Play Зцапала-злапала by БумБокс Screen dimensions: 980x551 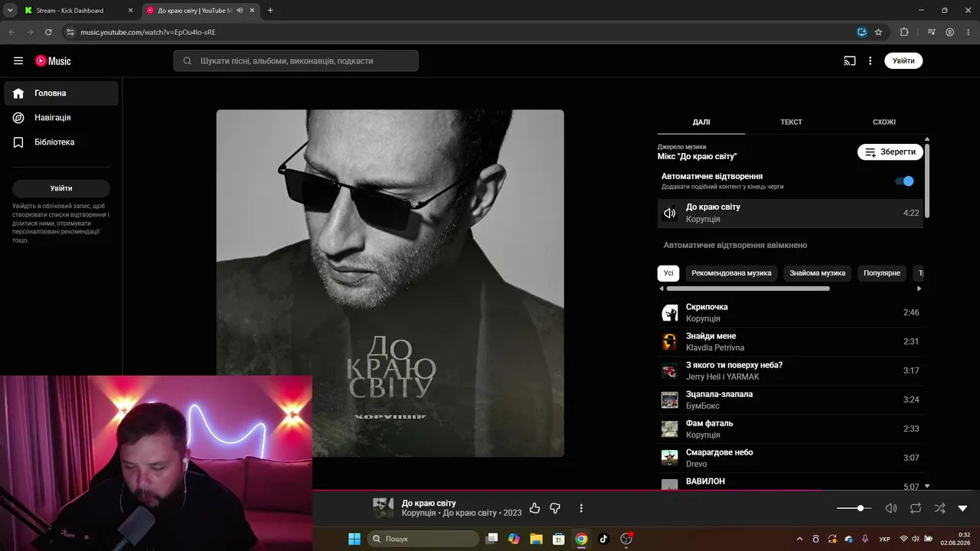790,400
